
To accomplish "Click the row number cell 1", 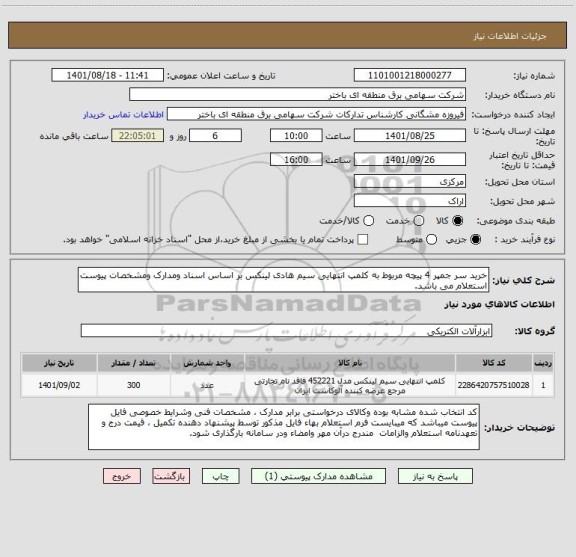I will tap(543, 385).
